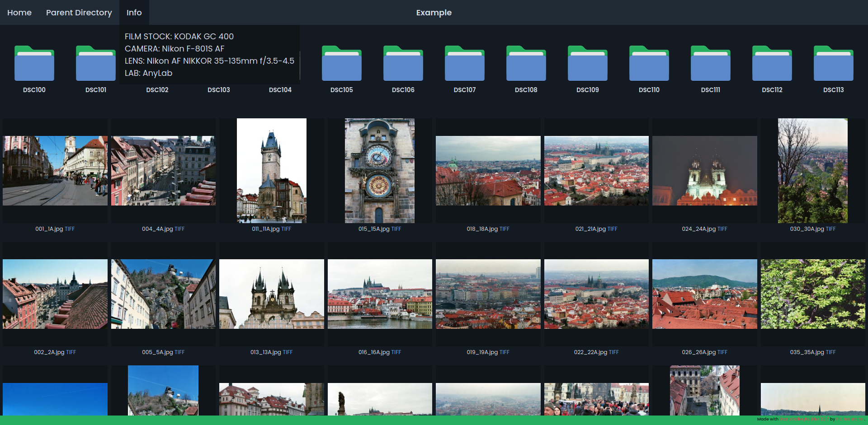Download TIFF version of 015_15A.jpg
Image resolution: width=868 pixels, height=425 pixels.
(x=396, y=229)
